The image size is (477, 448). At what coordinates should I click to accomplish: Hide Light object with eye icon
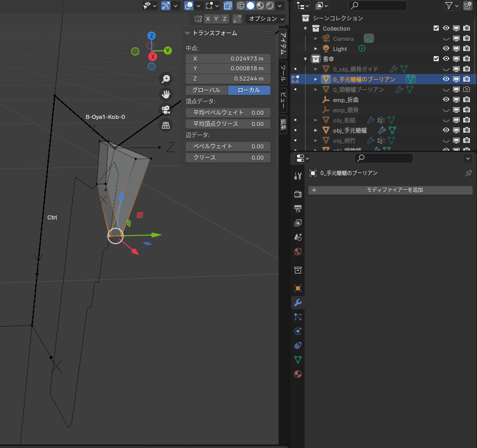446,48
